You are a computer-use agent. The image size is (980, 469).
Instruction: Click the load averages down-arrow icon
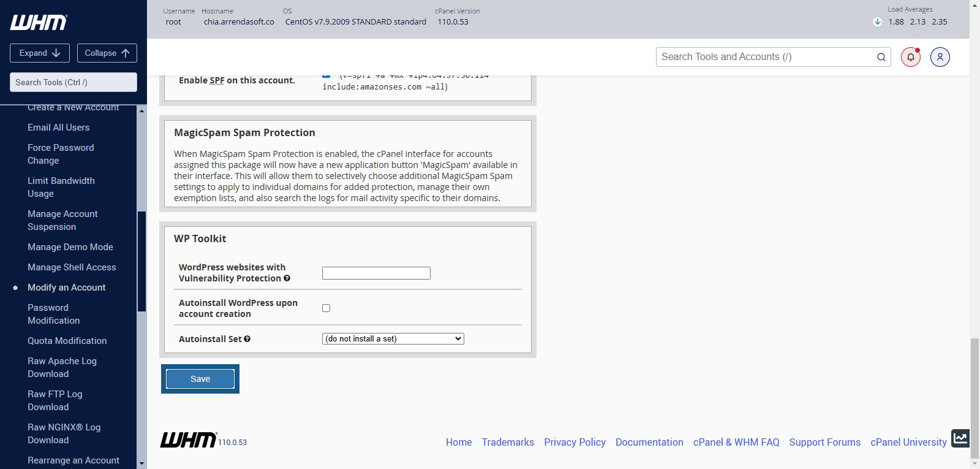point(877,21)
